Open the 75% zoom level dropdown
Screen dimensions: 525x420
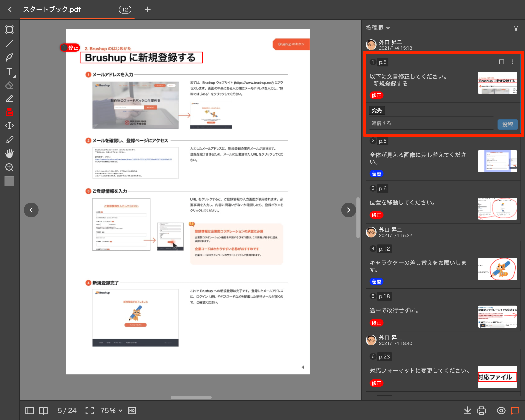pos(111,411)
